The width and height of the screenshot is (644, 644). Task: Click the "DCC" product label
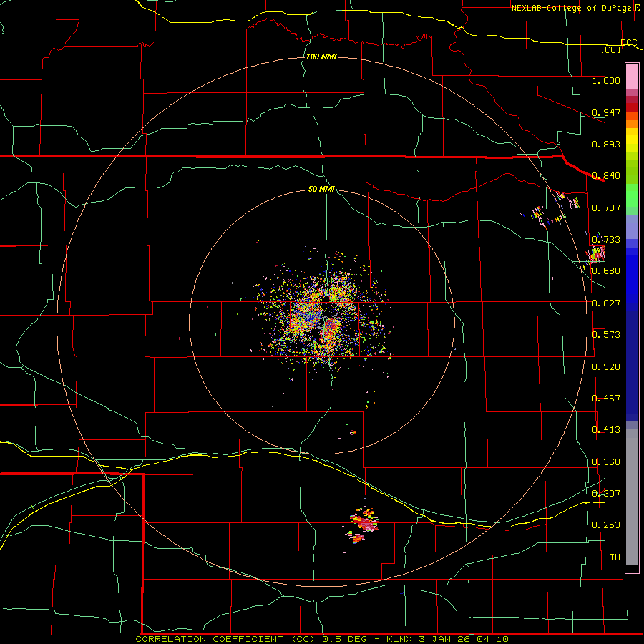[628, 42]
